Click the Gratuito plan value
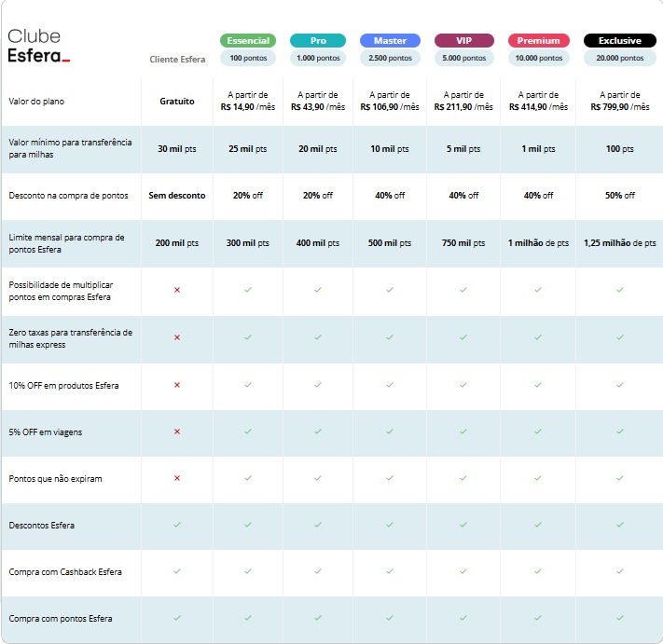This screenshot has height=644, width=663. [x=177, y=101]
